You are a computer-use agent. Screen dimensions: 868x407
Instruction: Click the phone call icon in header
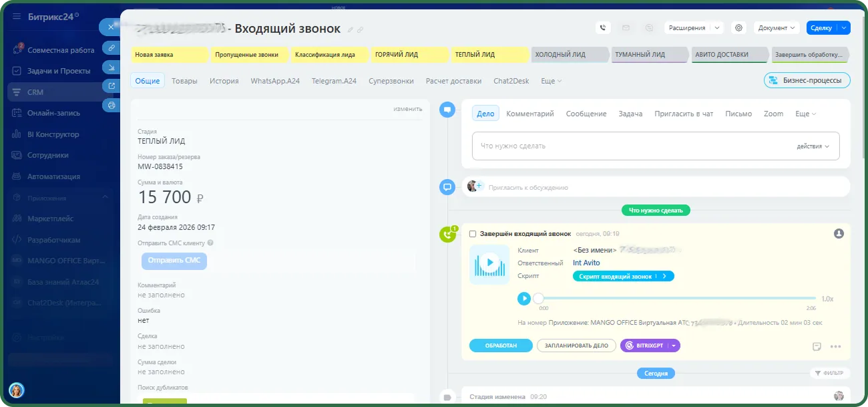click(x=604, y=28)
